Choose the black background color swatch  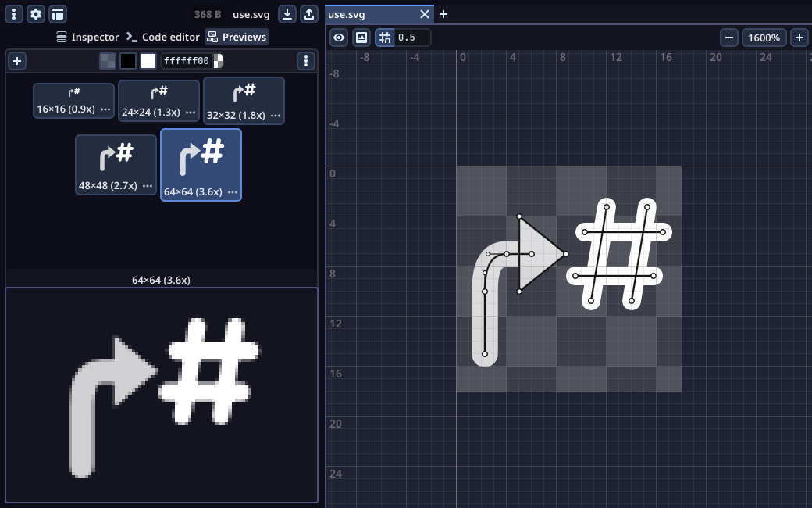coord(128,61)
